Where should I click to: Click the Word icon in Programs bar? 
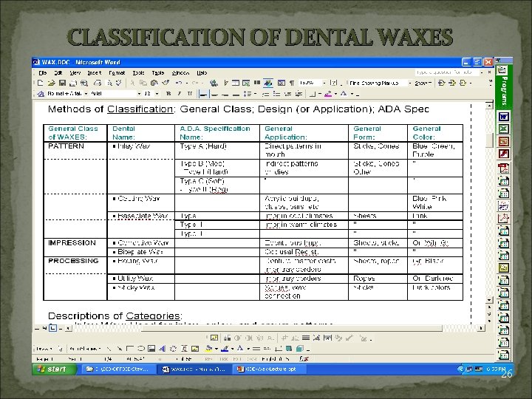tap(504, 117)
